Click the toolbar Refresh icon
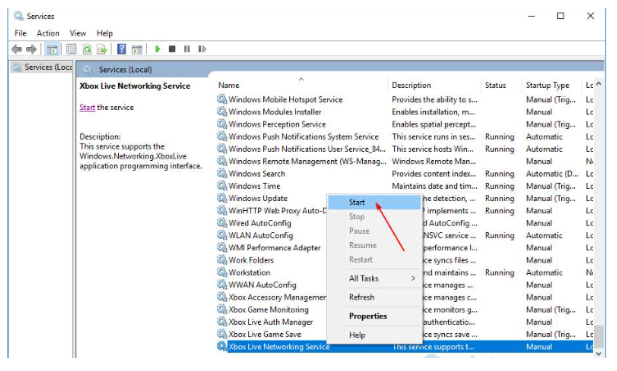 [87, 49]
